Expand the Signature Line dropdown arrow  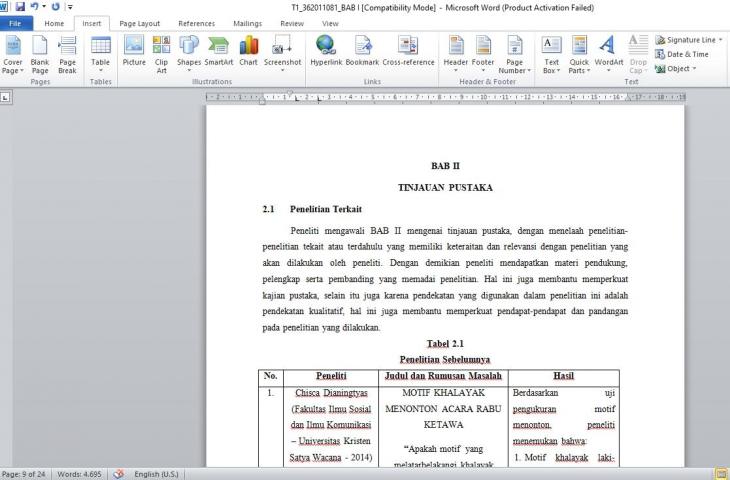click(x=720, y=40)
